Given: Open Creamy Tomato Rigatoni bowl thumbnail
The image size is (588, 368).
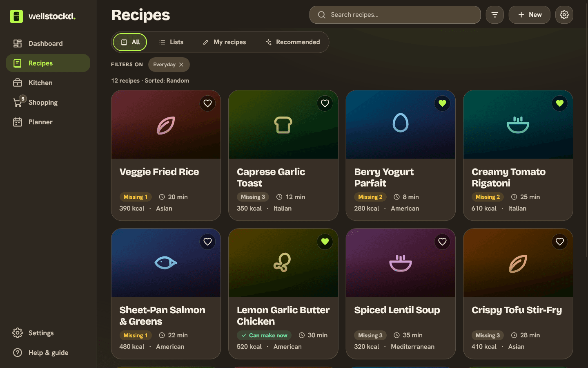Looking at the screenshot, I should (x=518, y=125).
